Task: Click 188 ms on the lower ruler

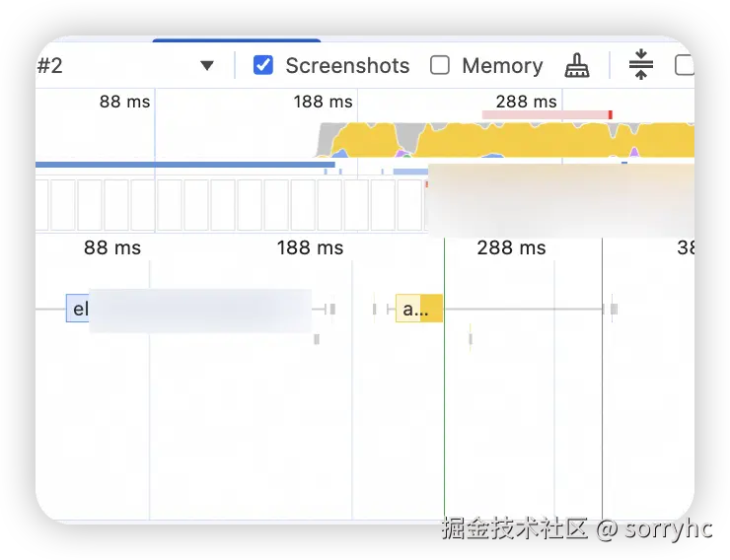Action: (310, 247)
